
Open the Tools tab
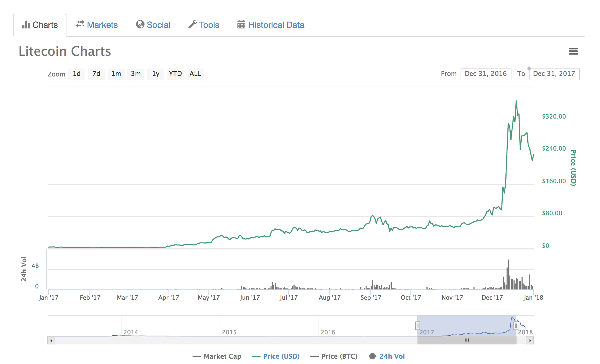[204, 25]
